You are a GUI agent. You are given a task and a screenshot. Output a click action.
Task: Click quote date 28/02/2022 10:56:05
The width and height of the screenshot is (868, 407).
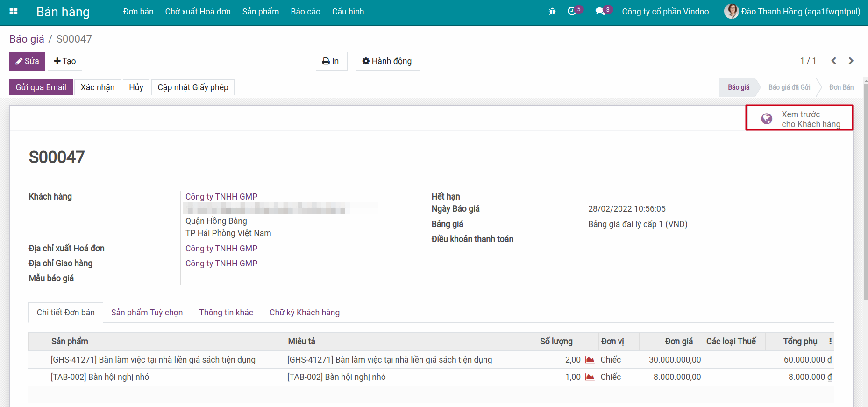pyautogui.click(x=627, y=209)
